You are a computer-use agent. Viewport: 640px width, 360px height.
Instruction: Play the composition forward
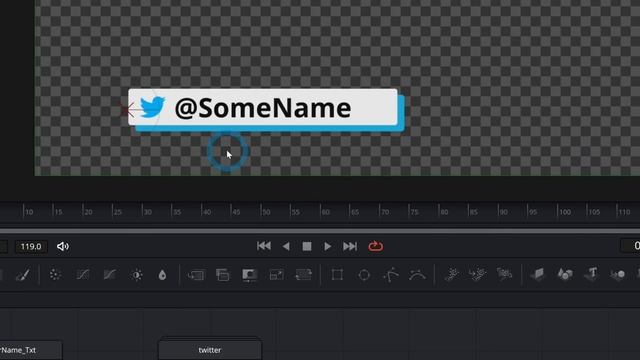pyautogui.click(x=327, y=246)
